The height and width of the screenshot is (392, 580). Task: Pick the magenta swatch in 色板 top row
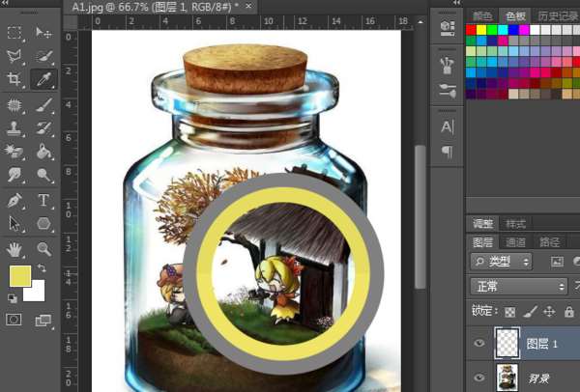[x=525, y=30]
